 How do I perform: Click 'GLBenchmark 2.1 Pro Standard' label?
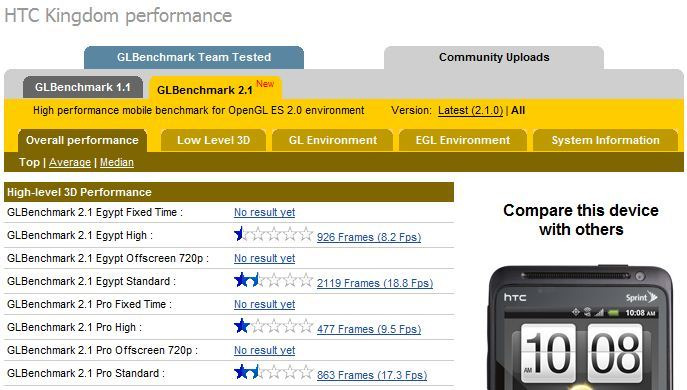tap(86, 373)
